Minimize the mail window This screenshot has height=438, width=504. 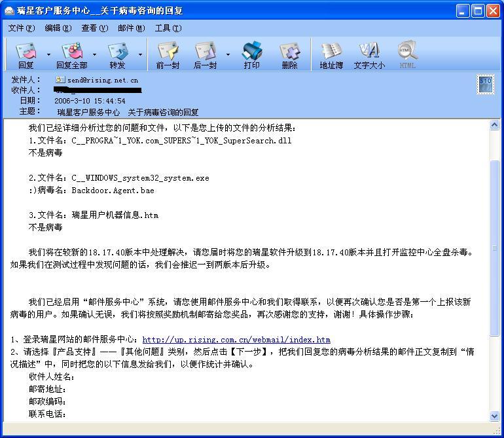tap(463, 11)
